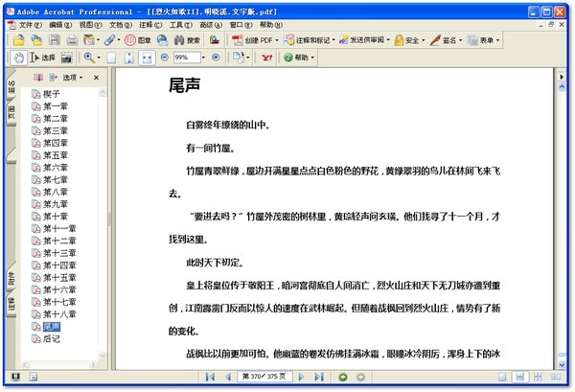The height and width of the screenshot is (392, 575).
Task: Open the 表单 forms dropdown
Action: pyautogui.click(x=484, y=40)
